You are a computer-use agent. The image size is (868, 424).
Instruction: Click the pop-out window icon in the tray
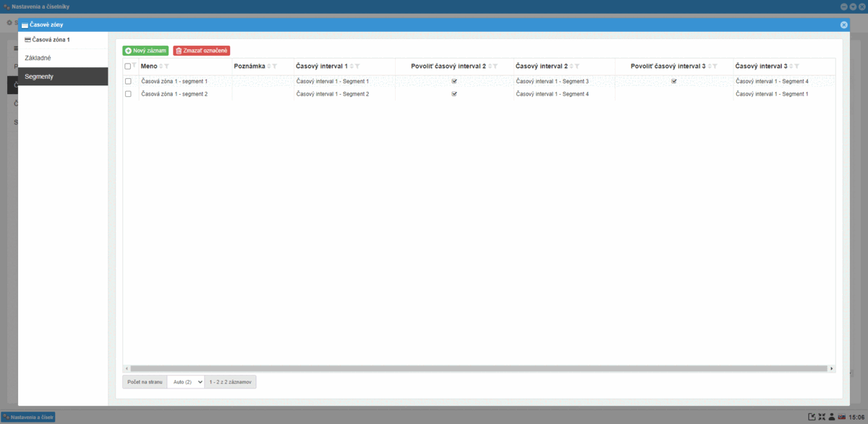click(812, 417)
